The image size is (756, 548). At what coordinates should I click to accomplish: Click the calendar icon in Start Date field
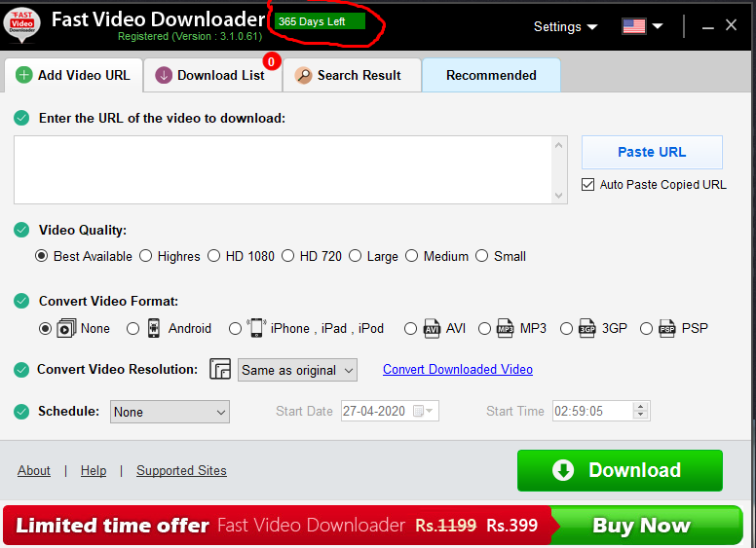click(x=418, y=411)
